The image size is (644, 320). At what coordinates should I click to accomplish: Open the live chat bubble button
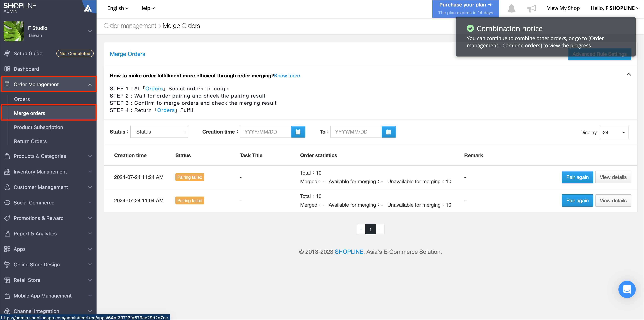click(627, 289)
